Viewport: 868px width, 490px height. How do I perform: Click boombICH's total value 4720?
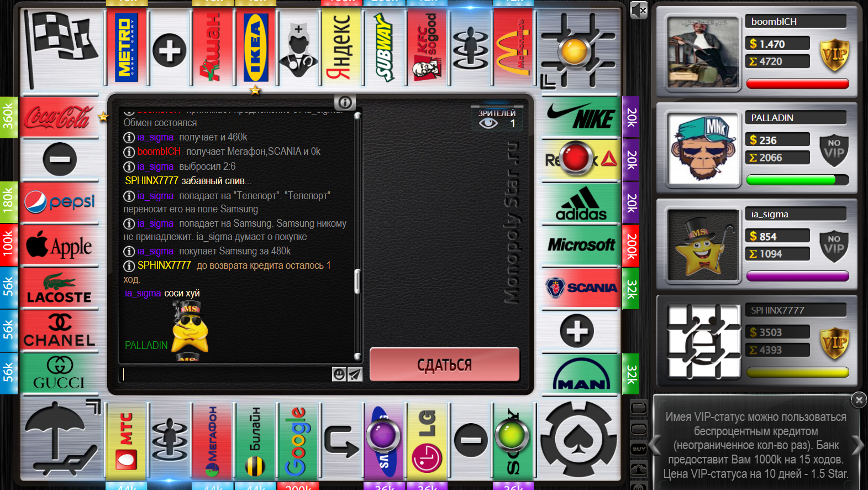(771, 61)
